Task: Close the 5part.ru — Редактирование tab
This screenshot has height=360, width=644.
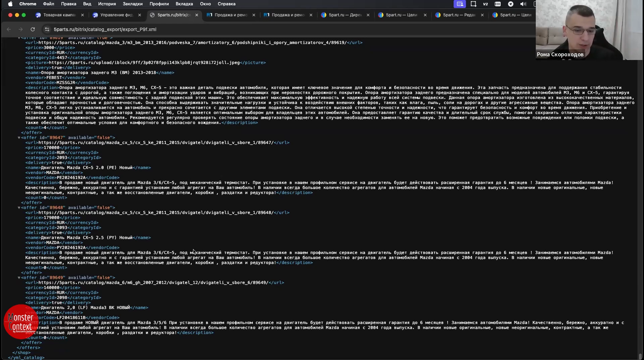Action: (482, 15)
